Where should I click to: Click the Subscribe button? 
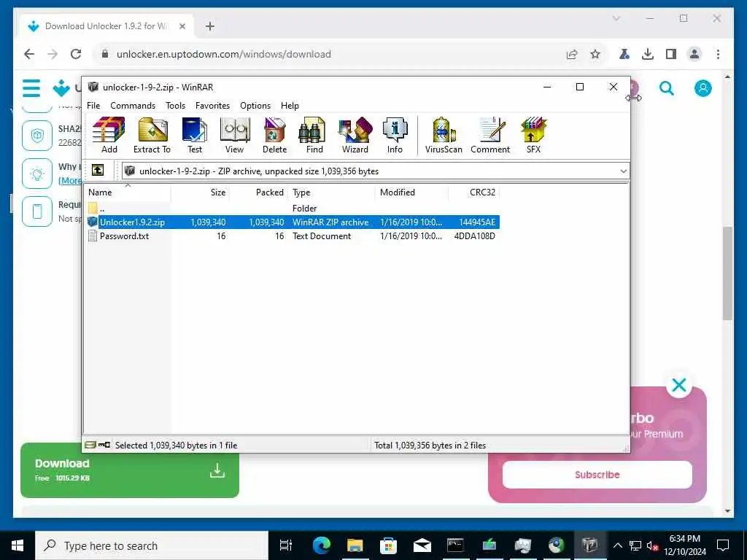[597, 474]
